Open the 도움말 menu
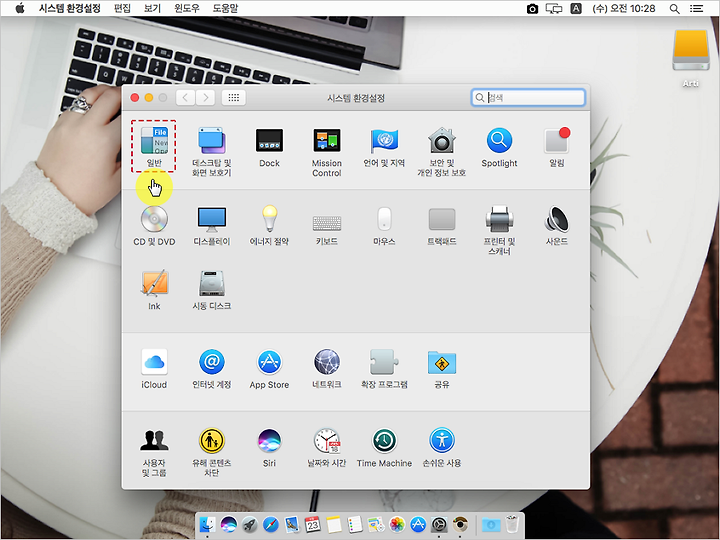The image size is (720, 540). tap(225, 8)
